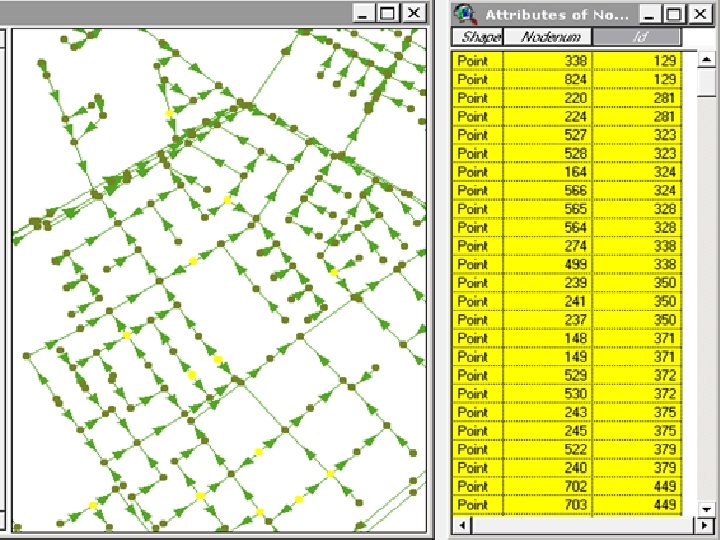Select Nodenum cell 338

[548, 61]
